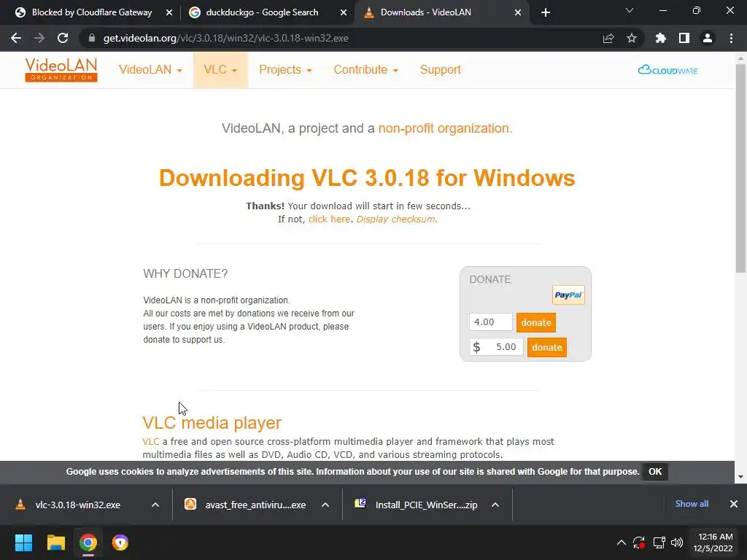Open the shield app on the taskbar
This screenshot has height=560, width=747.
click(120, 542)
